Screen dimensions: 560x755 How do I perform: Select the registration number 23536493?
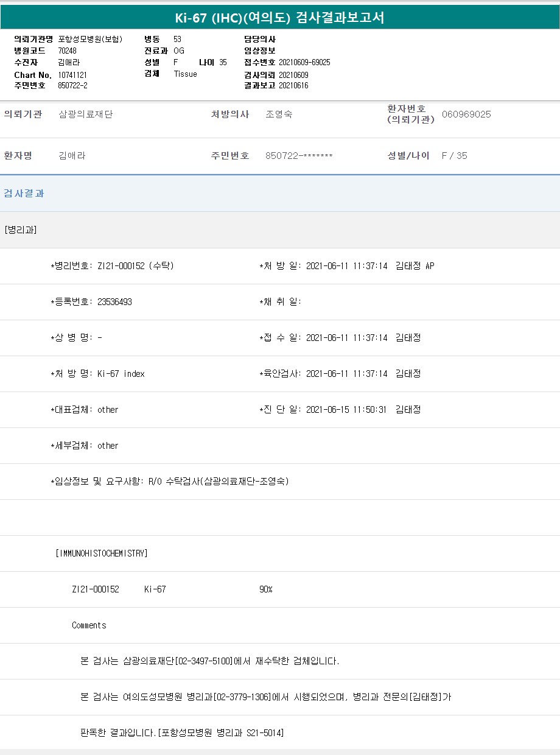point(114,302)
